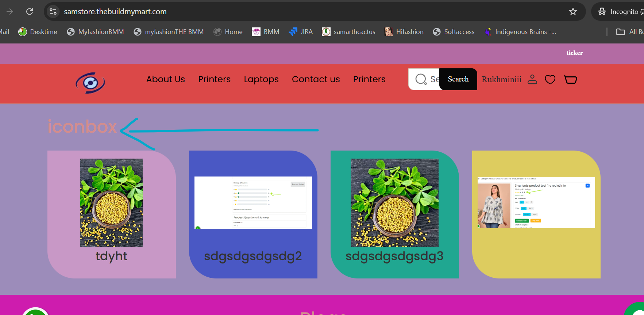644x315 pixels.
Task: Reload the page with the refresh icon
Action: click(30, 12)
